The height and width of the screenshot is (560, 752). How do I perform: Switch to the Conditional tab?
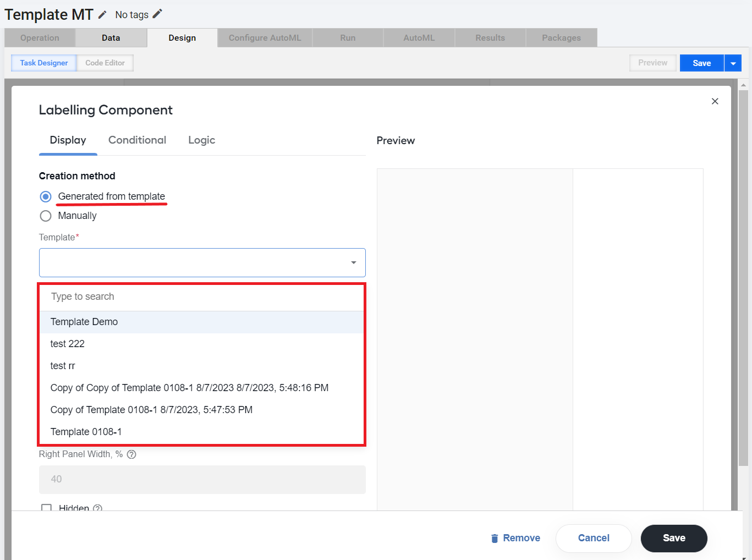(x=137, y=140)
